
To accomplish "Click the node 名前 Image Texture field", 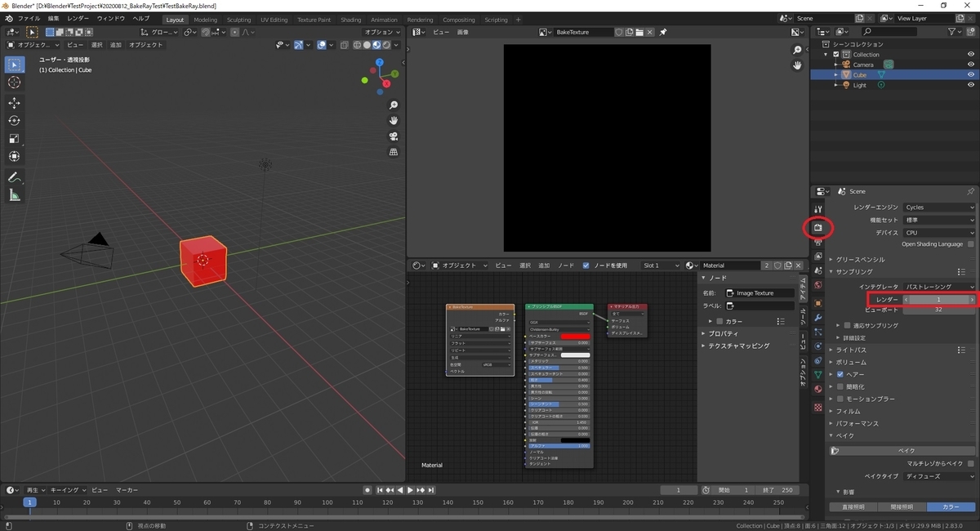I will pyautogui.click(x=759, y=292).
